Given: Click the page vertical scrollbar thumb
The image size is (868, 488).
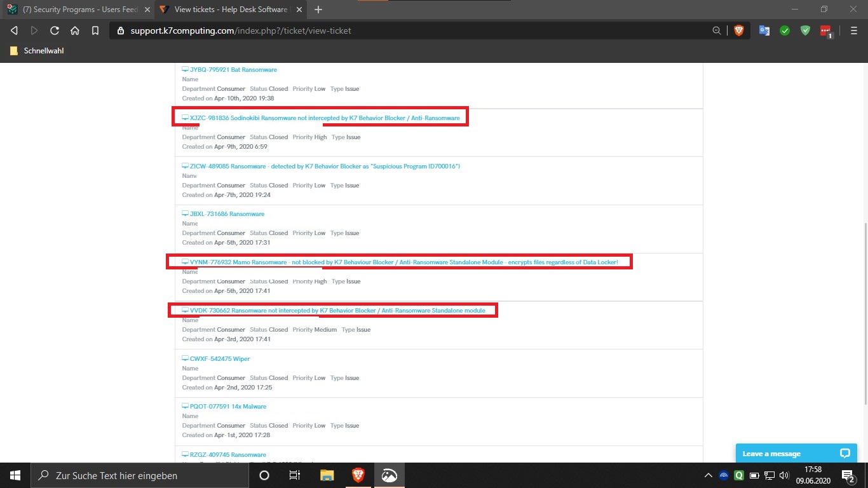Looking at the screenshot, I should tap(864, 313).
